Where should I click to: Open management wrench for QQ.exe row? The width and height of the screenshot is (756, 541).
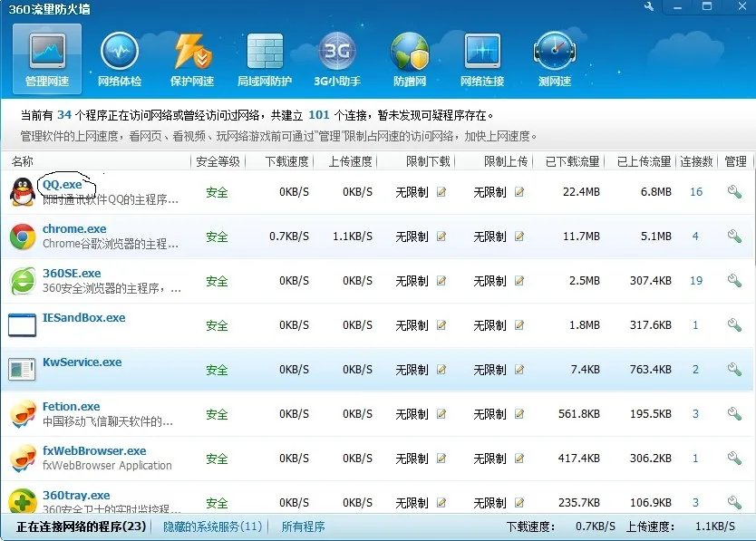pyautogui.click(x=734, y=191)
